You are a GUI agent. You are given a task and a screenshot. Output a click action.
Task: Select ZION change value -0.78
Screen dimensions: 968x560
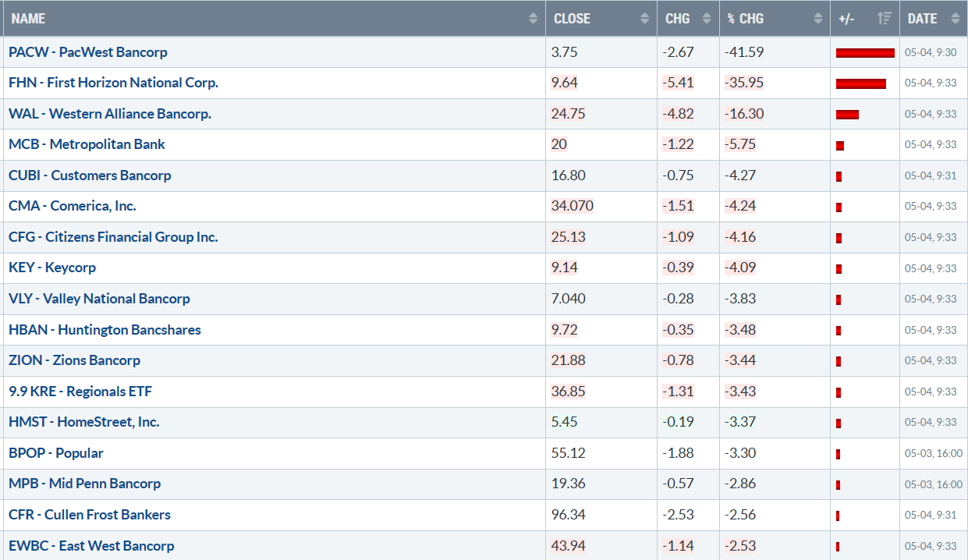pos(678,360)
